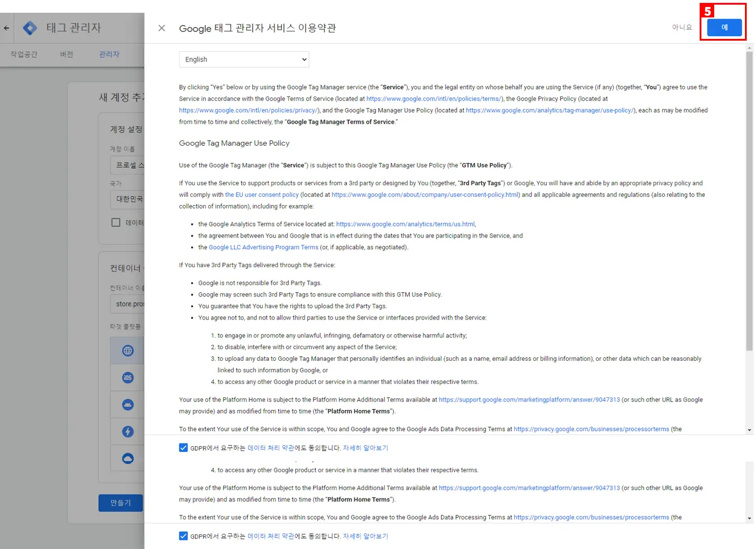Toggle the lower GDPR agreement checkbox

(x=184, y=536)
